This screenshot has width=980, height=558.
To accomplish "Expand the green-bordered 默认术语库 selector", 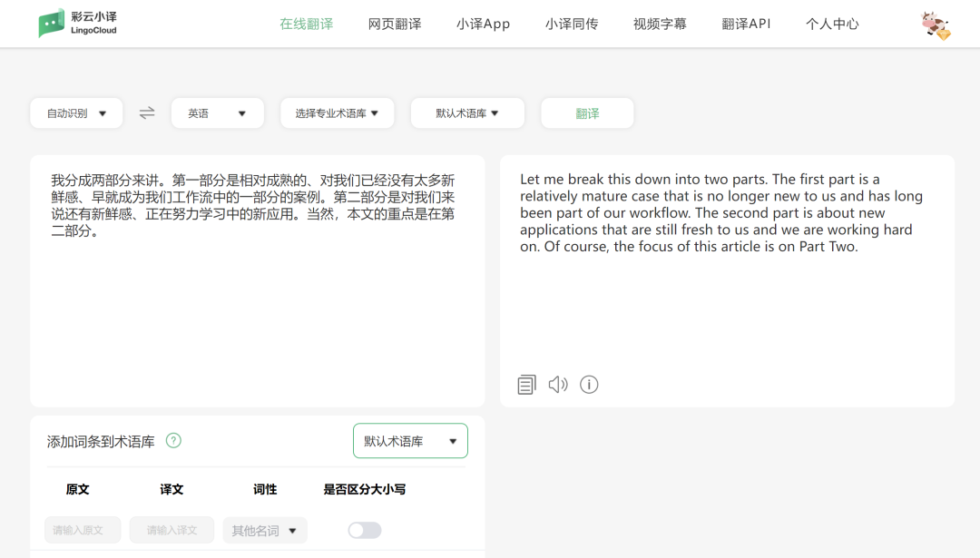I will (x=410, y=441).
